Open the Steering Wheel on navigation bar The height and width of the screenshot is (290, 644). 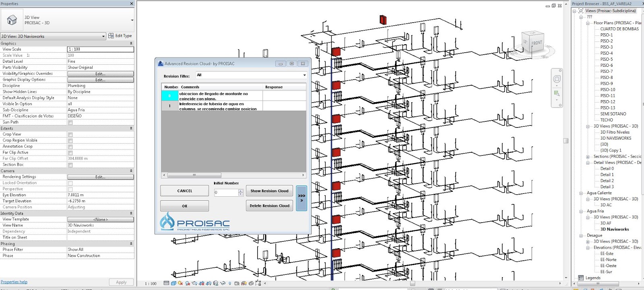[557, 79]
